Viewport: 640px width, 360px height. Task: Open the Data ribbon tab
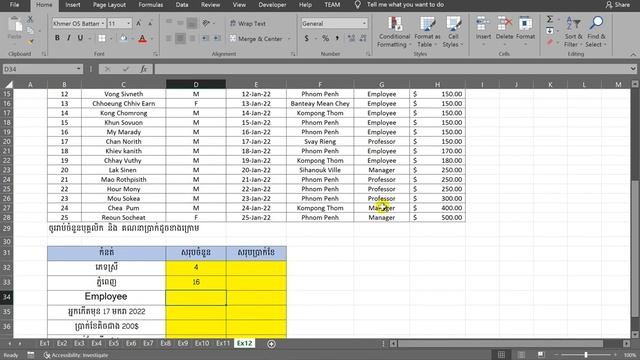pyautogui.click(x=182, y=5)
